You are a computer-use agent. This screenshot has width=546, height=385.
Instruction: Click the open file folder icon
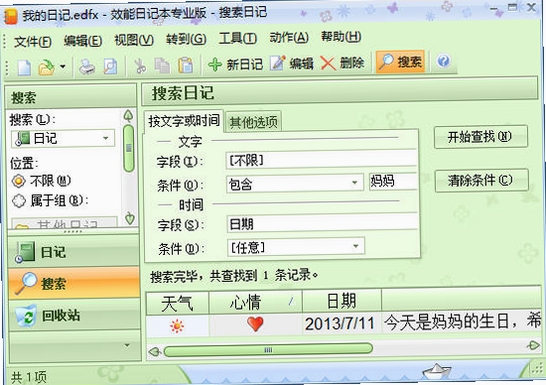point(47,67)
